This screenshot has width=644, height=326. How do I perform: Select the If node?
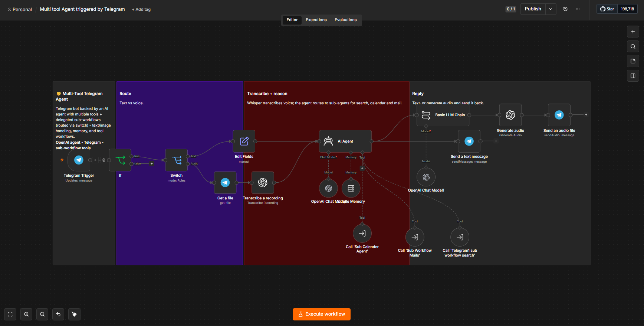pos(120,160)
